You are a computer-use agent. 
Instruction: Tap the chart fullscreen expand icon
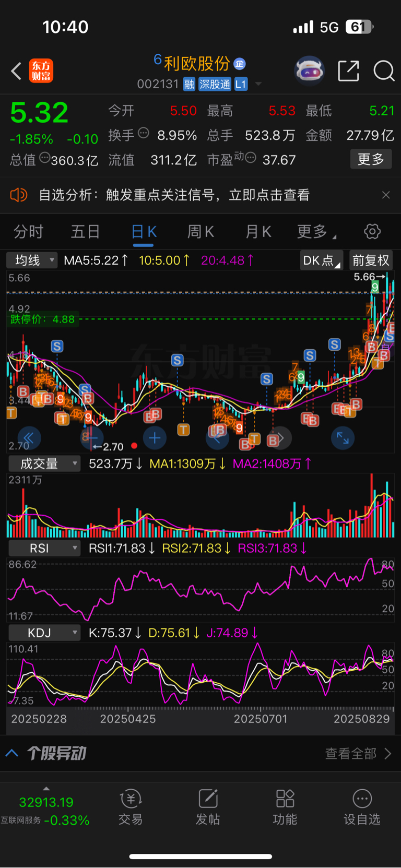pos(343,438)
